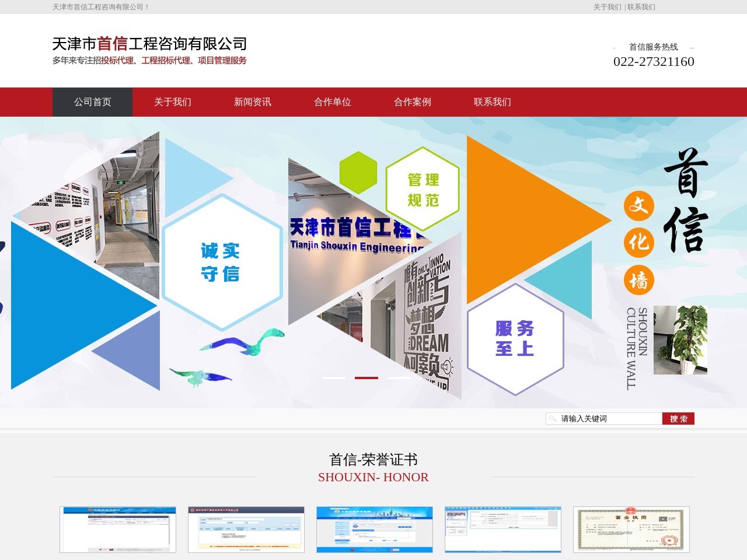The height and width of the screenshot is (560, 747).
Task: Select the second carousel indicator dot
Action: [366, 377]
